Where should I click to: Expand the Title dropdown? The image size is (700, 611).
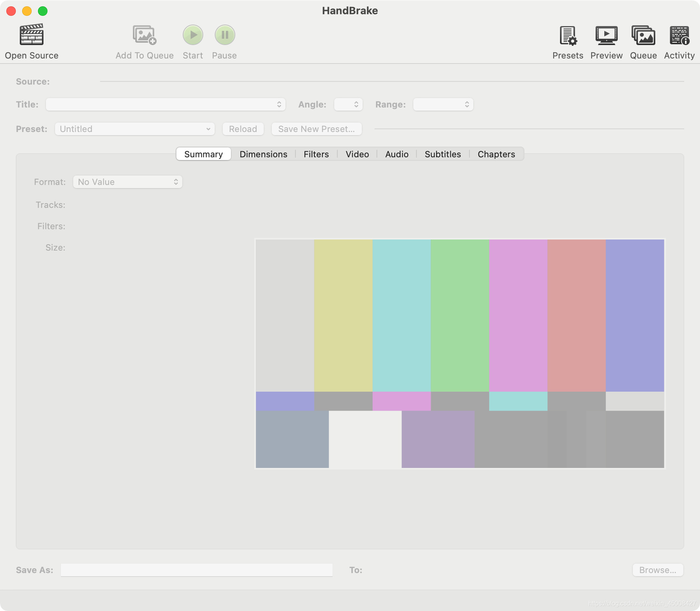pos(166,104)
